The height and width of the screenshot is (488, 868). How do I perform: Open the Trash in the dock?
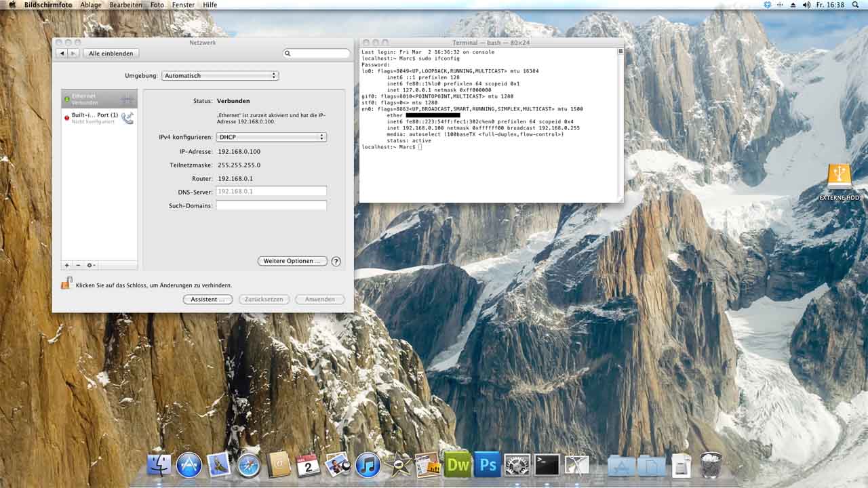711,465
